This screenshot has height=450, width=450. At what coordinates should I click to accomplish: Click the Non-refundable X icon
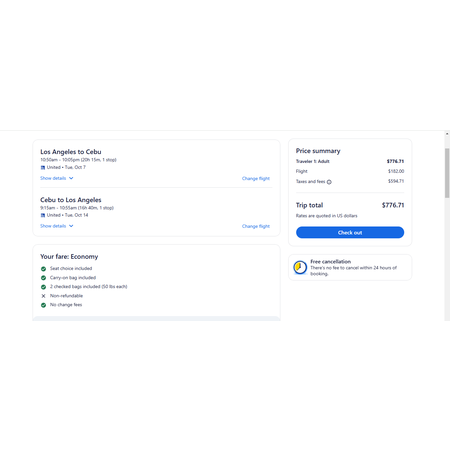pyautogui.click(x=43, y=296)
